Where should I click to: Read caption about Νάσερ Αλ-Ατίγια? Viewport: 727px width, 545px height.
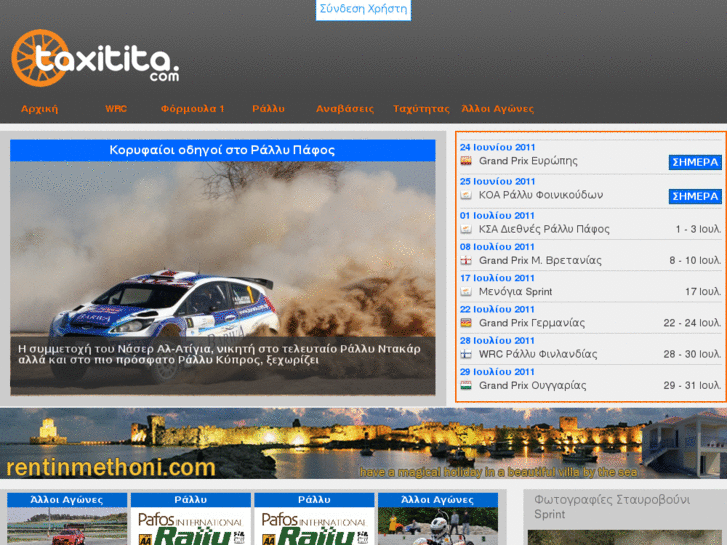(x=219, y=354)
